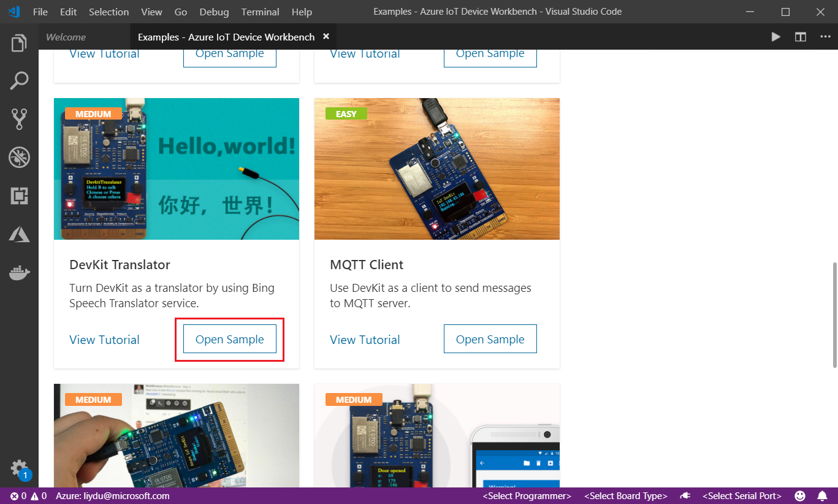The width and height of the screenshot is (838, 504).
Task: Click the Azure account liydu@microsoft.com status item
Action: point(113,496)
